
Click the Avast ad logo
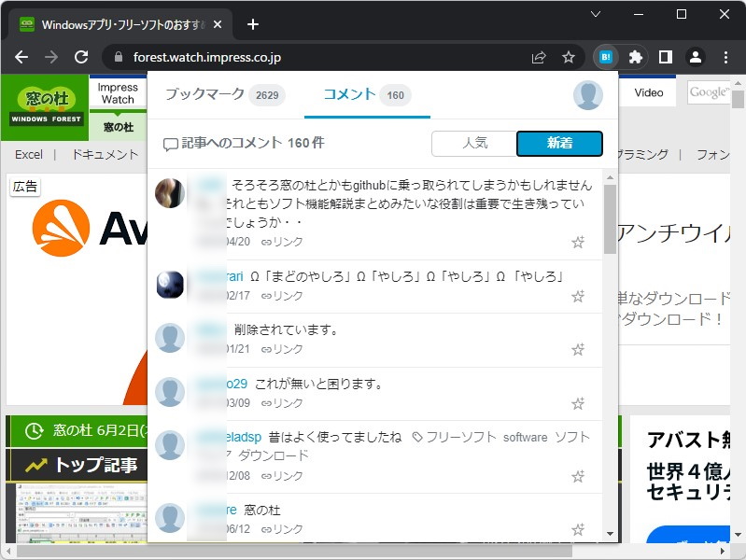pyautogui.click(x=91, y=229)
